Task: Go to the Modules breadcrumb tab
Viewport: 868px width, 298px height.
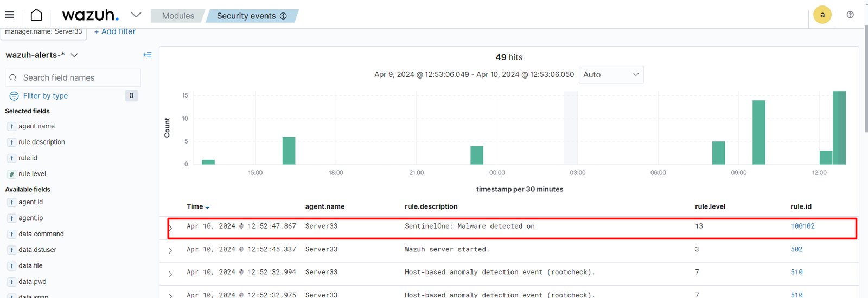Action: [177, 16]
